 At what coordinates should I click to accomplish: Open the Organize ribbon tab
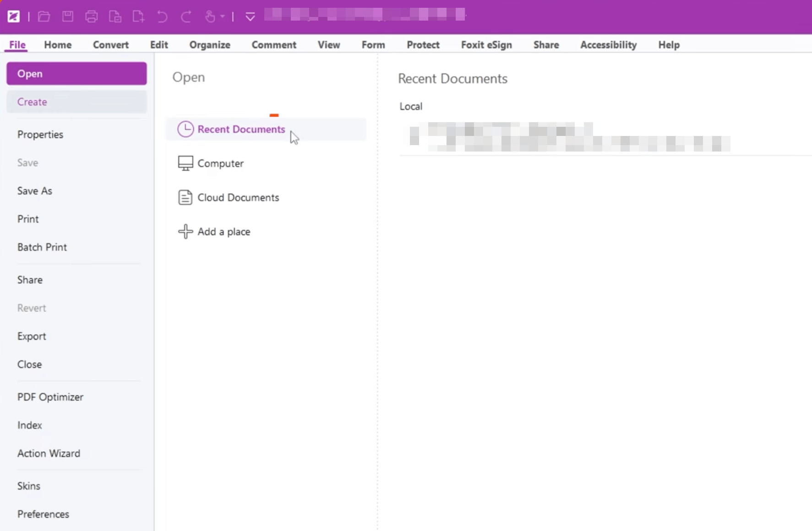coord(210,45)
